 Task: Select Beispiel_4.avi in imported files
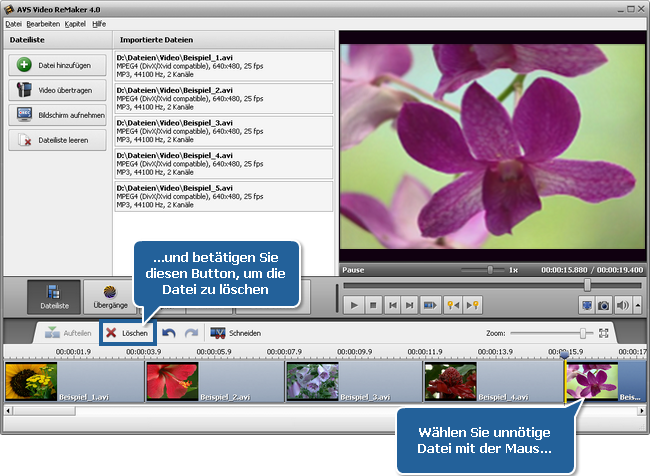pyautogui.click(x=224, y=163)
